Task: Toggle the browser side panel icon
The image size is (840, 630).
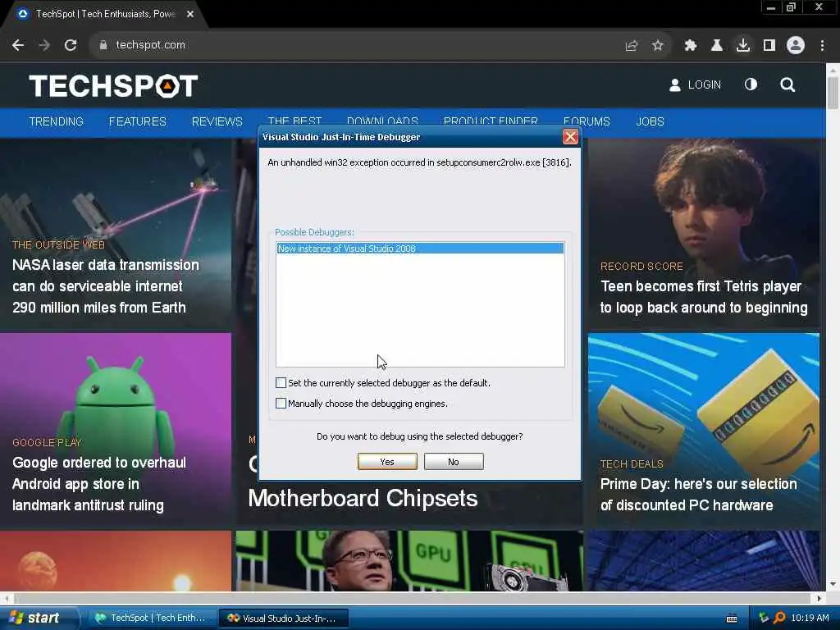Action: pos(769,46)
